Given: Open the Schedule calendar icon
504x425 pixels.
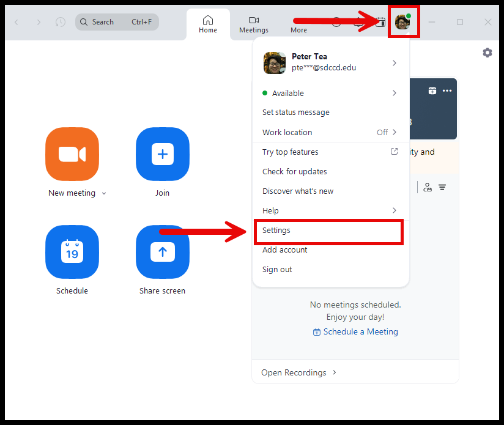Looking at the screenshot, I should pyautogui.click(x=72, y=251).
